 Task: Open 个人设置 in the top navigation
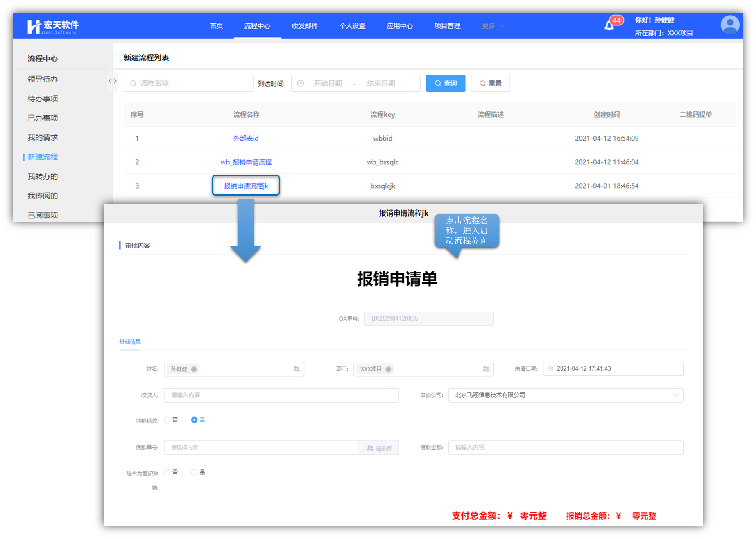pos(352,26)
